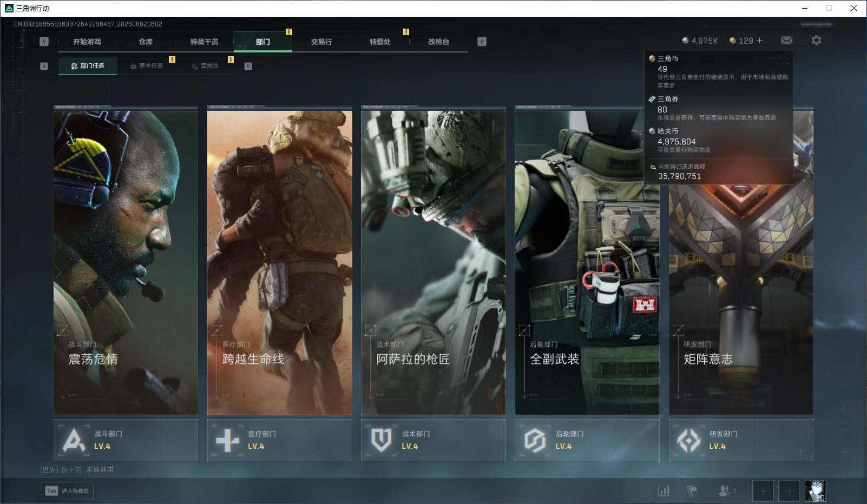Open the 开始游戏 tab
867x504 pixels.
87,42
